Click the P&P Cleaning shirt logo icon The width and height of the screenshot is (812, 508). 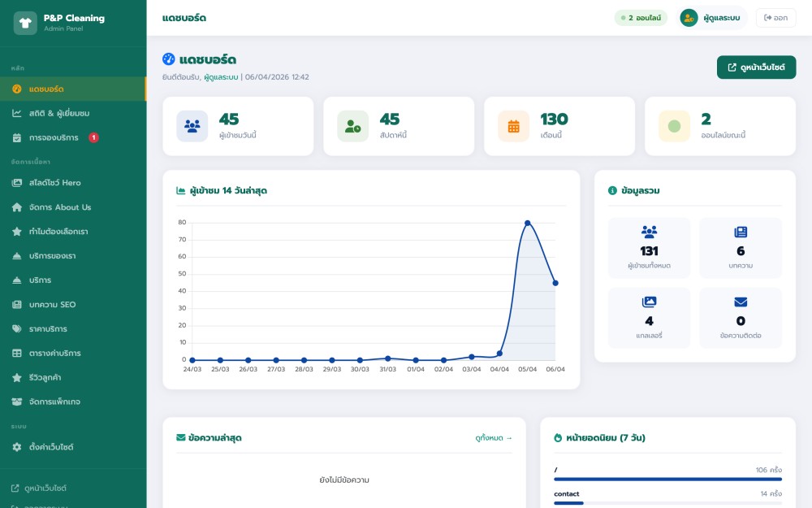tap(25, 23)
